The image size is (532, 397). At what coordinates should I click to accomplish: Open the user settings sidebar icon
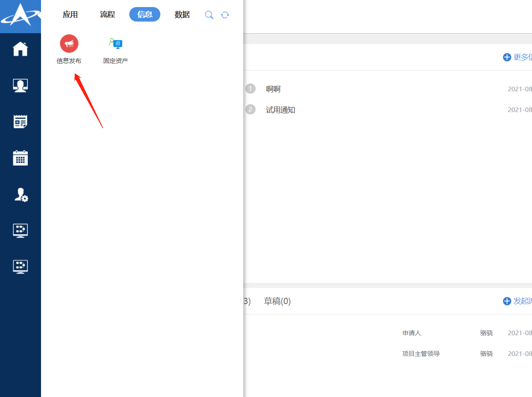[x=21, y=195]
